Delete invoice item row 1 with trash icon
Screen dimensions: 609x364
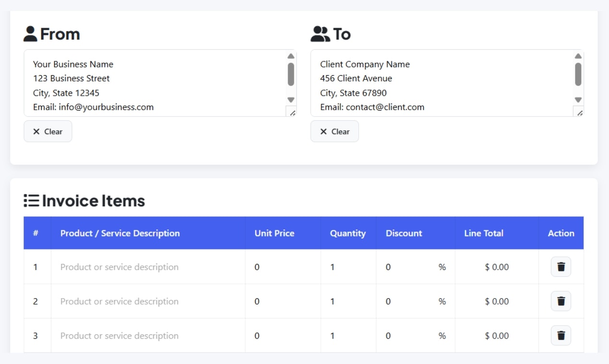tap(560, 267)
